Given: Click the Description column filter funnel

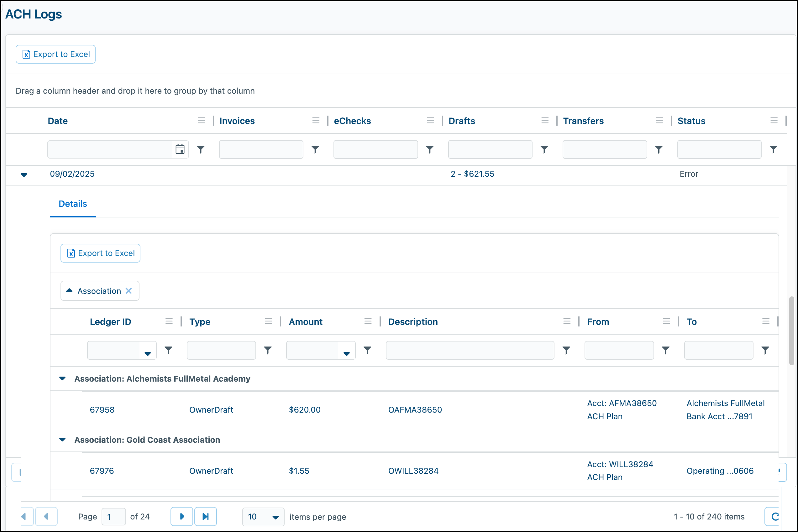Looking at the screenshot, I should click(566, 350).
